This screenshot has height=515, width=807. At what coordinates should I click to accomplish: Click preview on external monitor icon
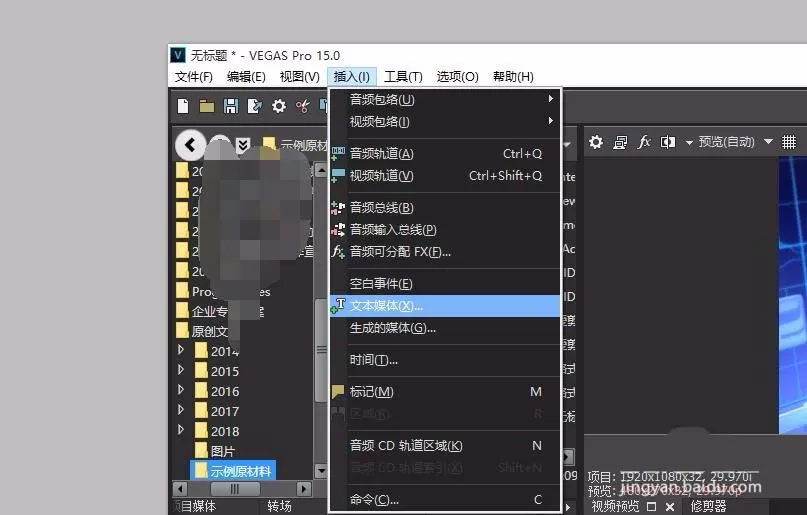[620, 142]
